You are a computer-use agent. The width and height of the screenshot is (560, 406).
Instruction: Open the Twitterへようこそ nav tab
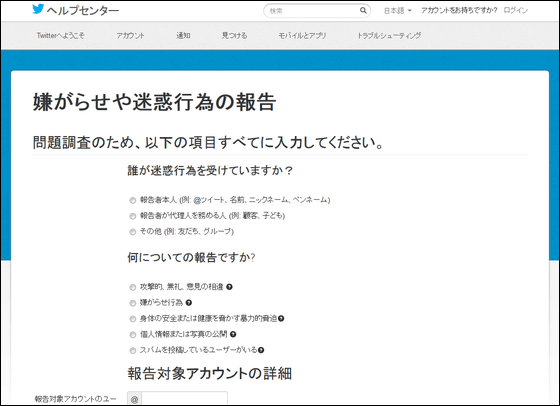pyautogui.click(x=61, y=35)
